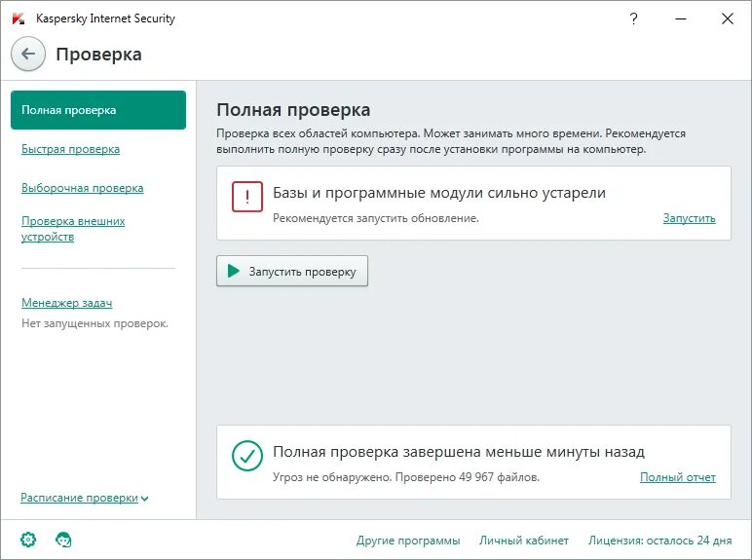The image size is (752, 560).
Task: Click Запустить проверку button
Action: pyautogui.click(x=292, y=271)
